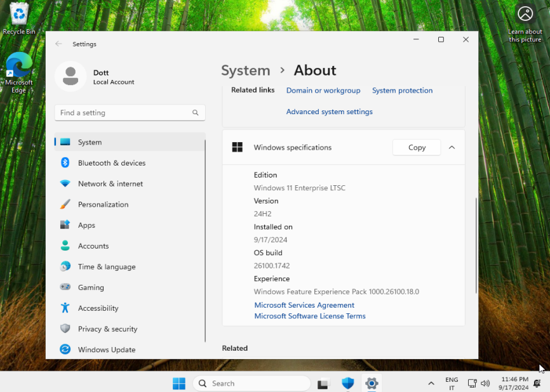Click the taskbar Search box
The height and width of the screenshot is (392, 550).
[x=252, y=383]
